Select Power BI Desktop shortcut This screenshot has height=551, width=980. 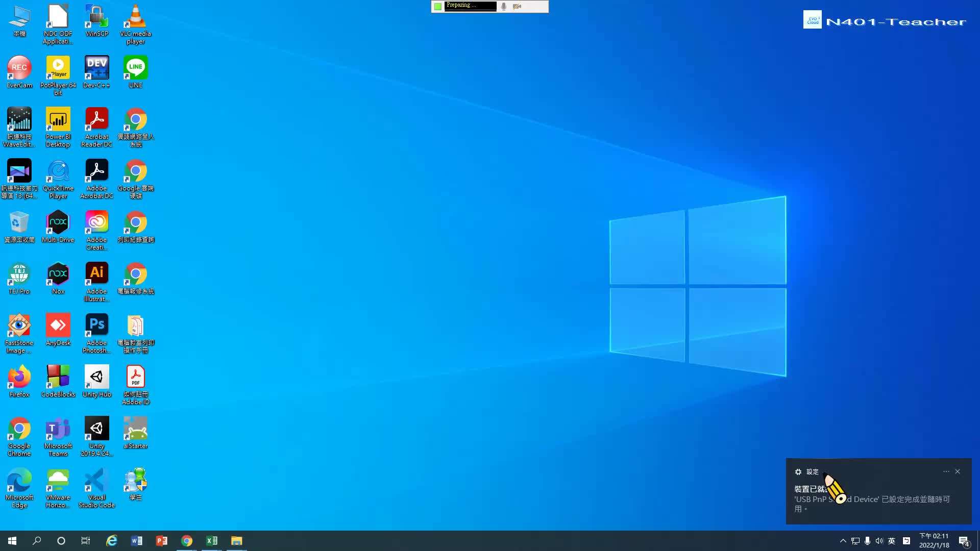[x=58, y=127]
